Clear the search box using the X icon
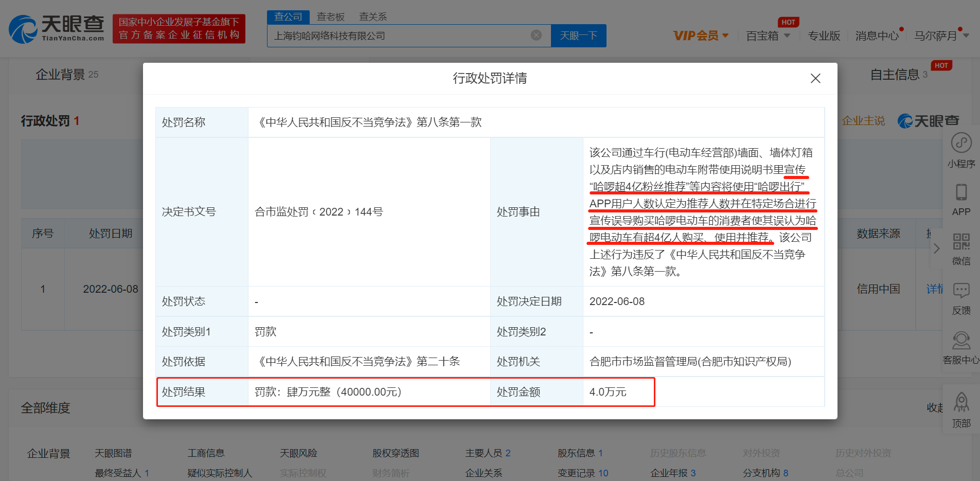 536,35
